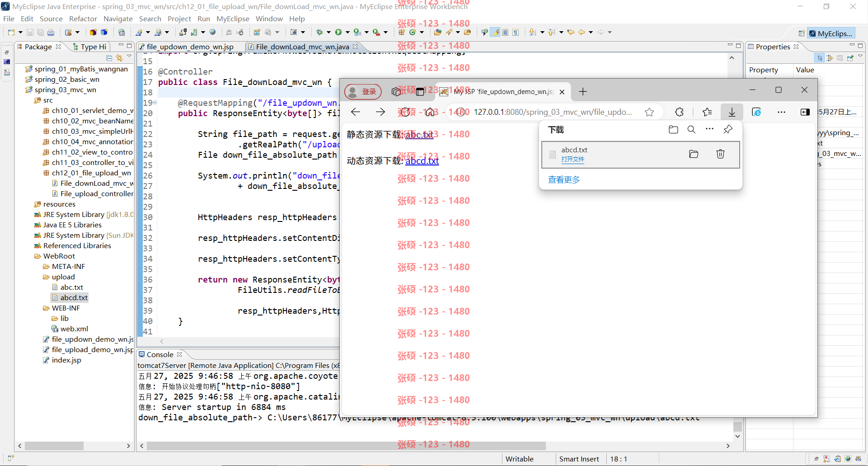Select abcd.txt in upload folder
The width and height of the screenshot is (868, 466).
pos(70,297)
